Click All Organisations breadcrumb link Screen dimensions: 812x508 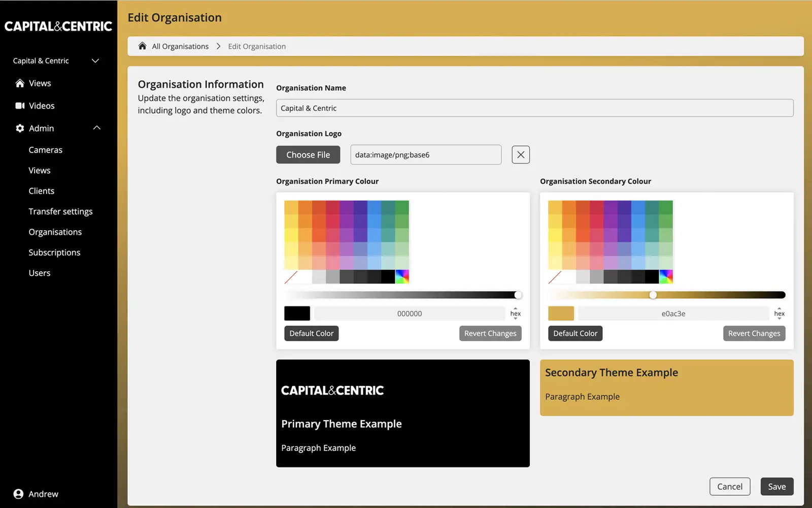click(180, 46)
